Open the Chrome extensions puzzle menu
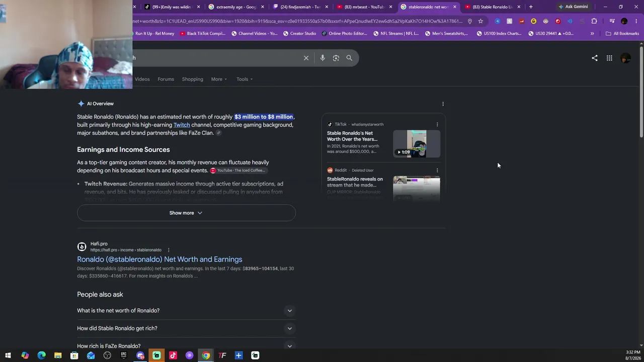 pos(594,21)
